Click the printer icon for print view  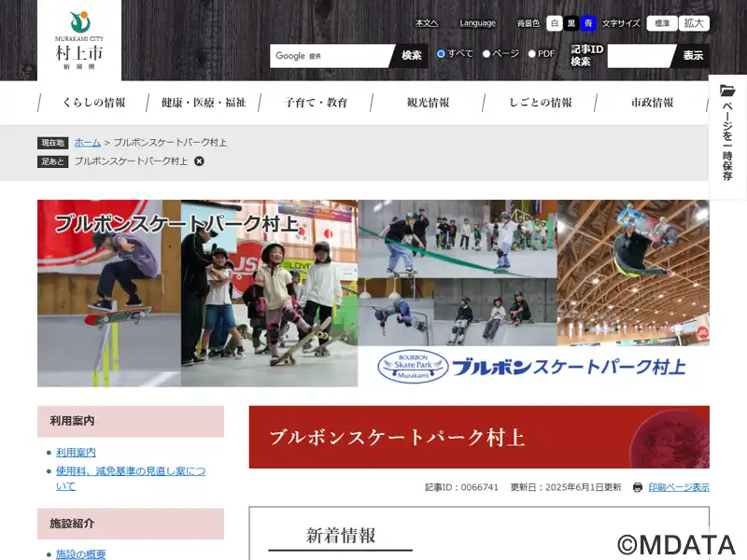638,487
